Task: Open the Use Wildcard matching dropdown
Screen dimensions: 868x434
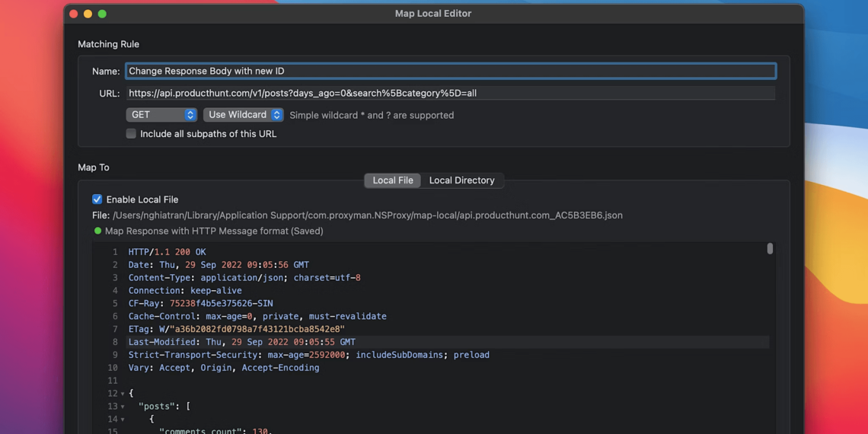Action: (244, 115)
